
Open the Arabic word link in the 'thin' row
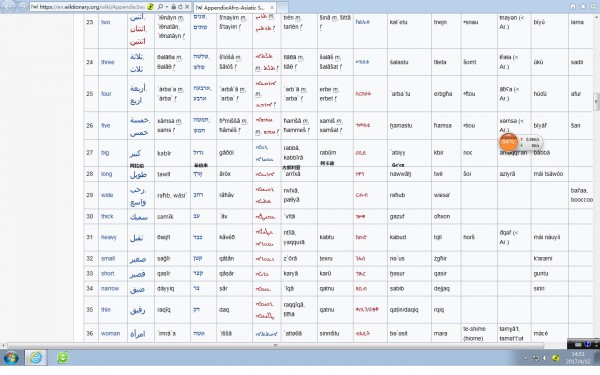(137, 310)
